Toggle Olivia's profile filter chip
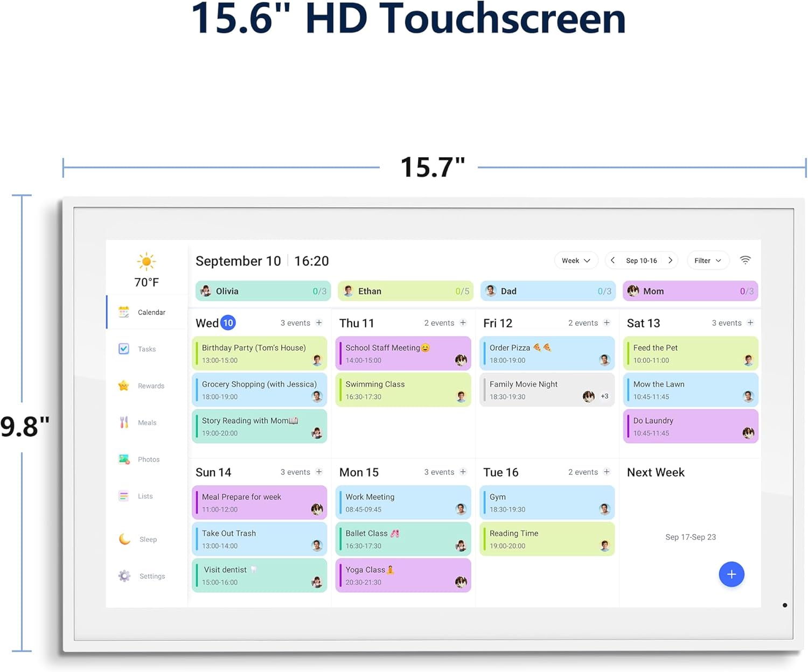 click(262, 291)
